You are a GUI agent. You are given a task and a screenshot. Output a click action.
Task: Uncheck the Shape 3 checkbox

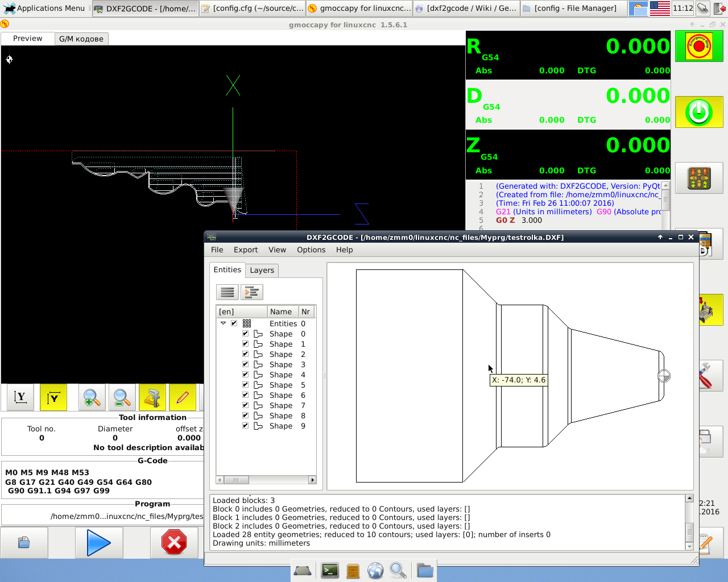(246, 364)
